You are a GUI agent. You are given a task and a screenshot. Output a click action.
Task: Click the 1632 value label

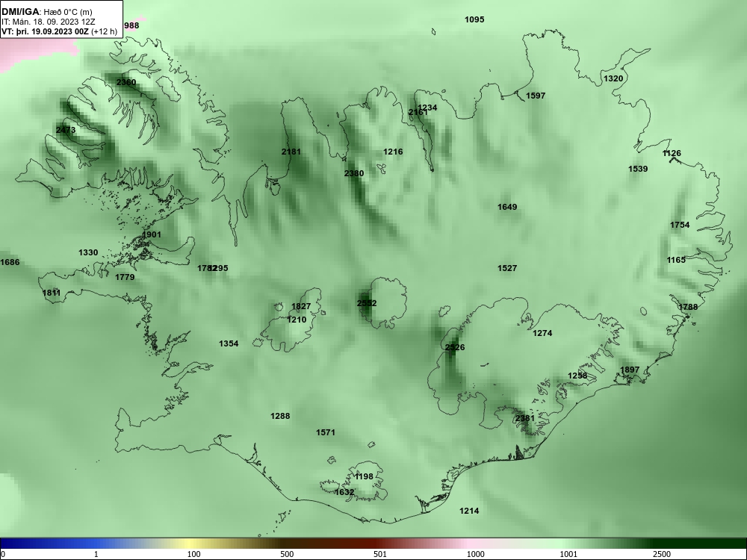[x=344, y=492]
